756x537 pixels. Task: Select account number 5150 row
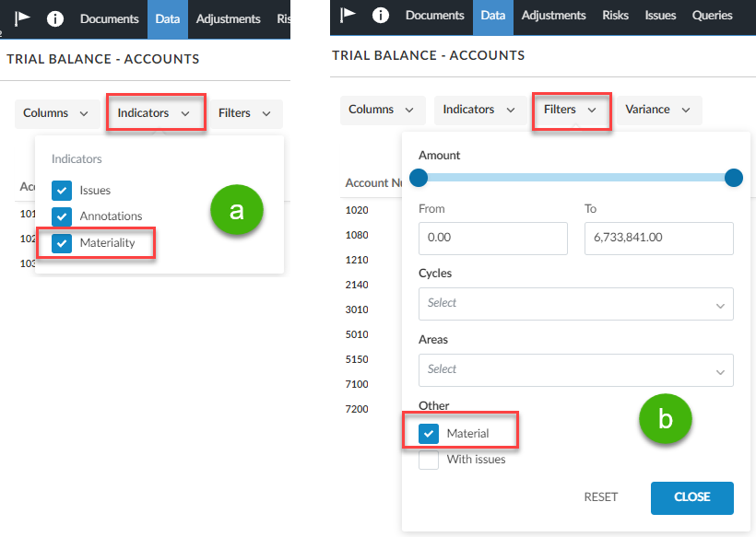point(357,359)
